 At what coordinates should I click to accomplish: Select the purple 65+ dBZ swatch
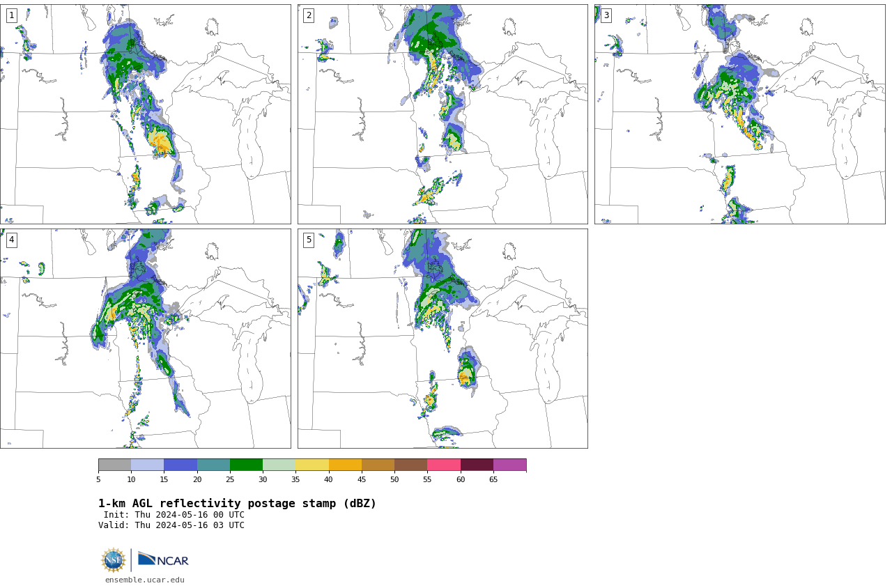(x=509, y=465)
